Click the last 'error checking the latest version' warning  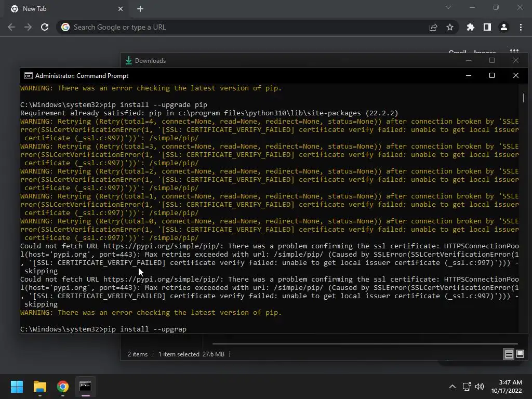click(x=151, y=312)
